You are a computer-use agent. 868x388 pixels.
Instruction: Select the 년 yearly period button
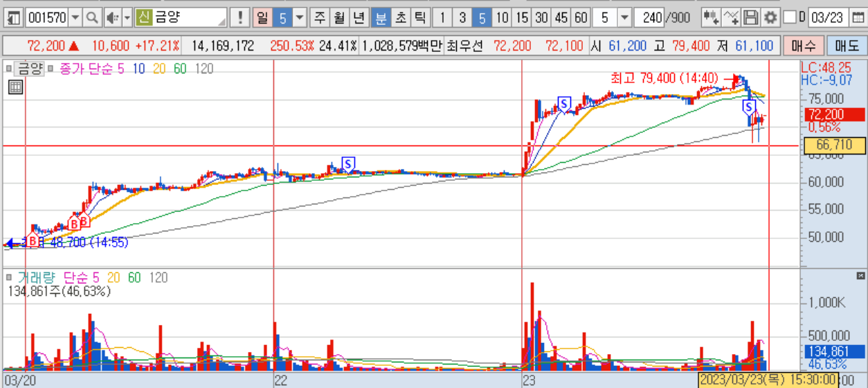359,17
